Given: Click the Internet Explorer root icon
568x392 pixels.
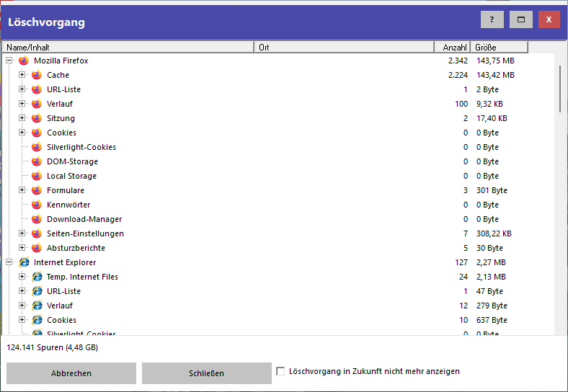Looking at the screenshot, I should click(24, 262).
